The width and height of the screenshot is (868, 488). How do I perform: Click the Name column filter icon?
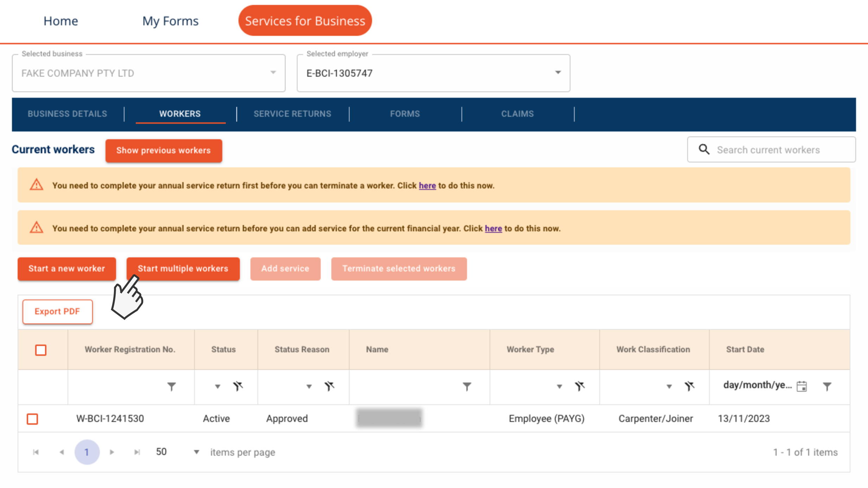pyautogui.click(x=467, y=386)
